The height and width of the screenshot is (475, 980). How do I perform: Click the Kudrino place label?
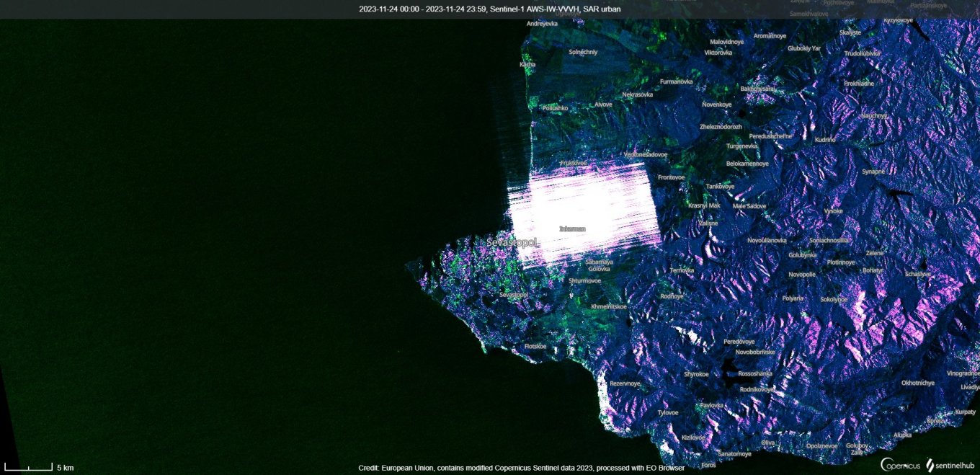(825, 139)
